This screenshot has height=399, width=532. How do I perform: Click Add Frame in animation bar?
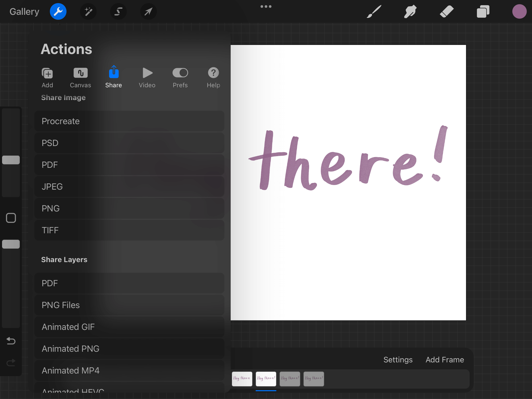pos(444,360)
